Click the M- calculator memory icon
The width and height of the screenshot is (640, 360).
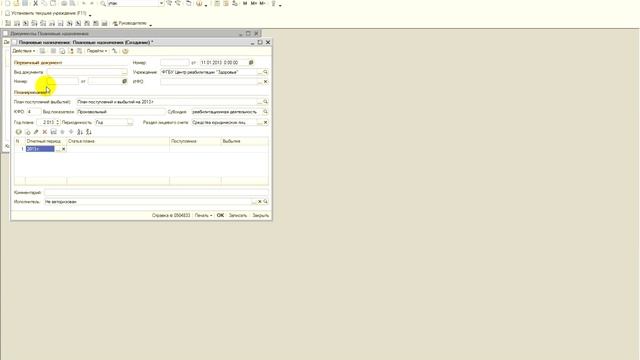pos(262,3)
